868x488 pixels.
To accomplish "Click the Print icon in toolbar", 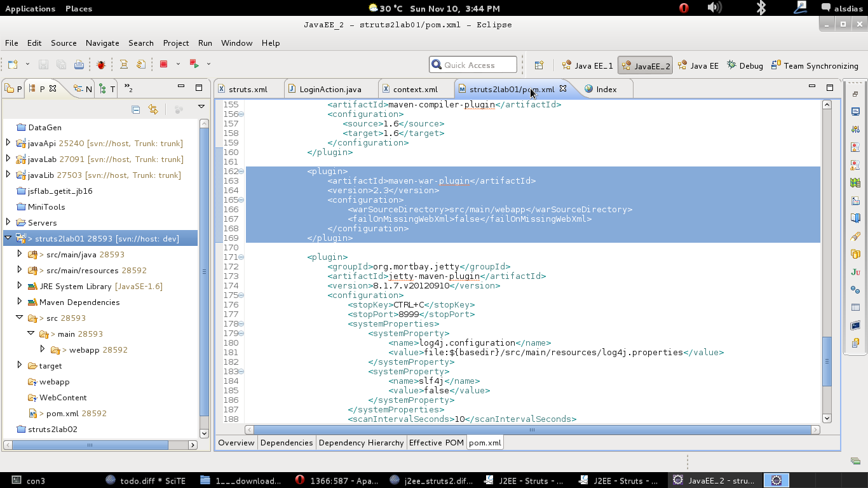I will coord(79,65).
